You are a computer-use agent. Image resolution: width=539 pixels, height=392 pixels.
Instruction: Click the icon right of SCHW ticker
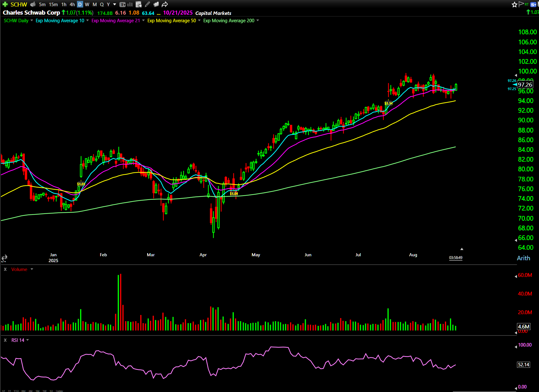[x=33, y=4]
